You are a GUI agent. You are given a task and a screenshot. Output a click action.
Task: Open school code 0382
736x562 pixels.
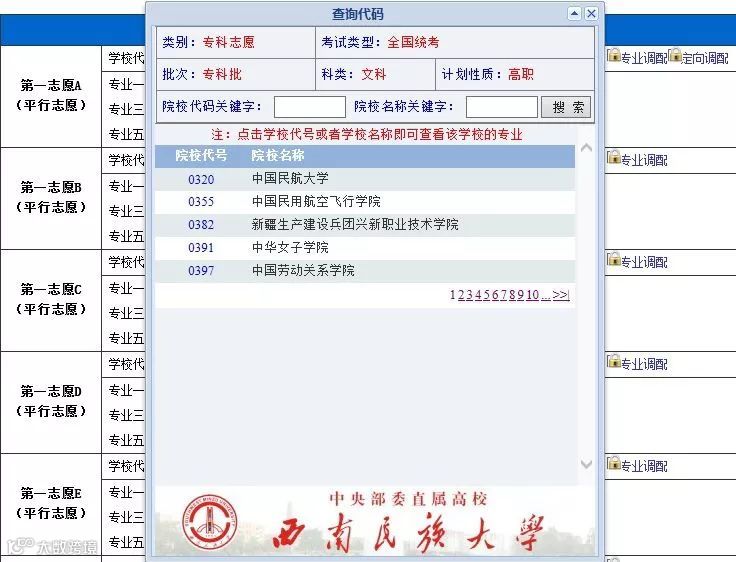201,225
